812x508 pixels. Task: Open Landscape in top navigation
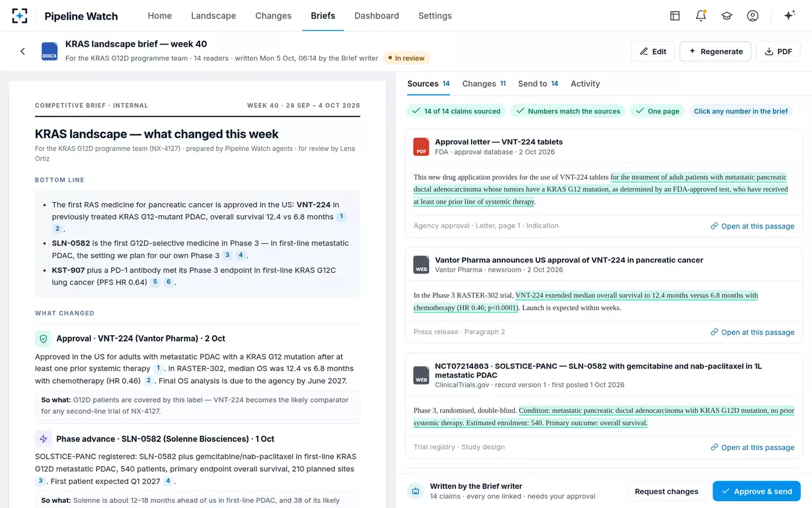click(x=213, y=16)
